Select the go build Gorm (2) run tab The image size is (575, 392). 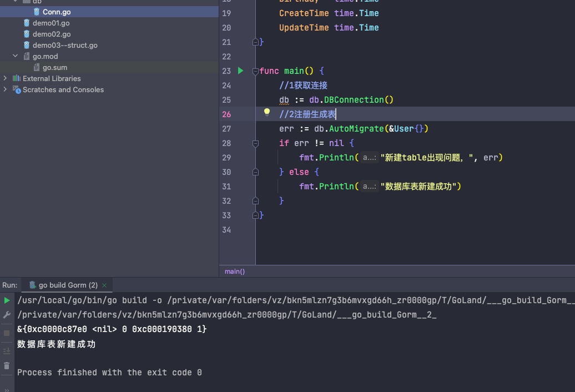point(68,285)
